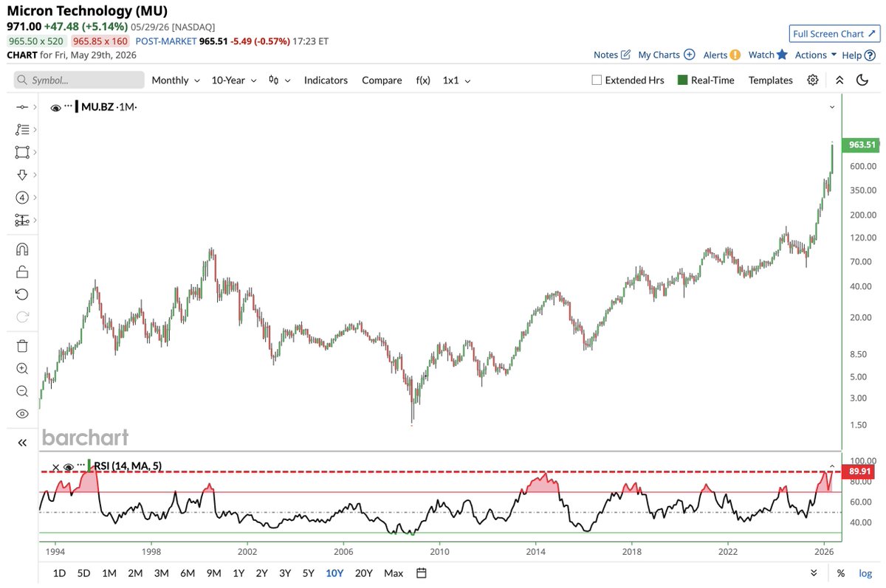Open the f(x) expressions menu
Screen dimensions: 886x588
pos(423,80)
